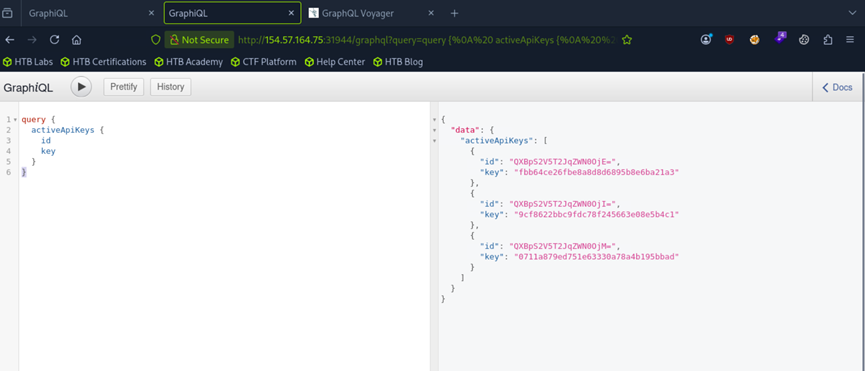The image size is (865, 371).
Task: Click the GraphiQL title logo text
Action: 28,87
